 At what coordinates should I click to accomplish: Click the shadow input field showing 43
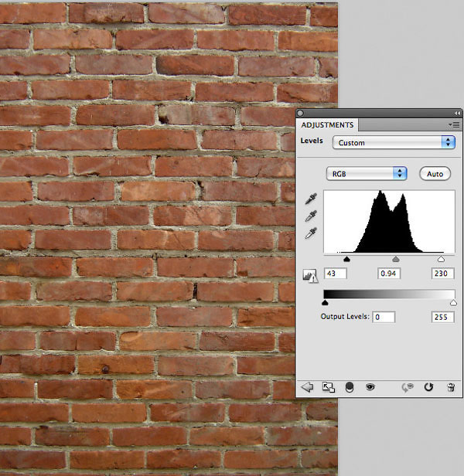[335, 274]
